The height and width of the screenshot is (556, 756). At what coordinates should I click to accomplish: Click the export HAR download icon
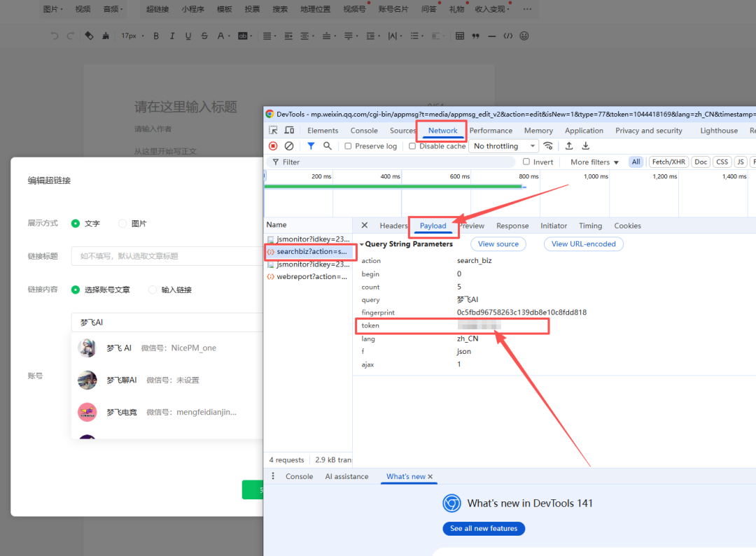(586, 146)
